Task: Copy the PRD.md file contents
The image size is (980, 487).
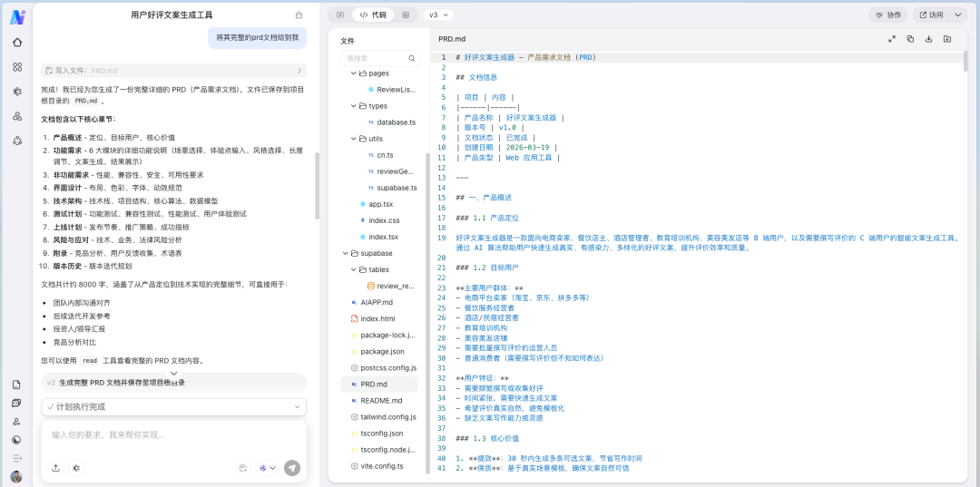Action: [910, 39]
